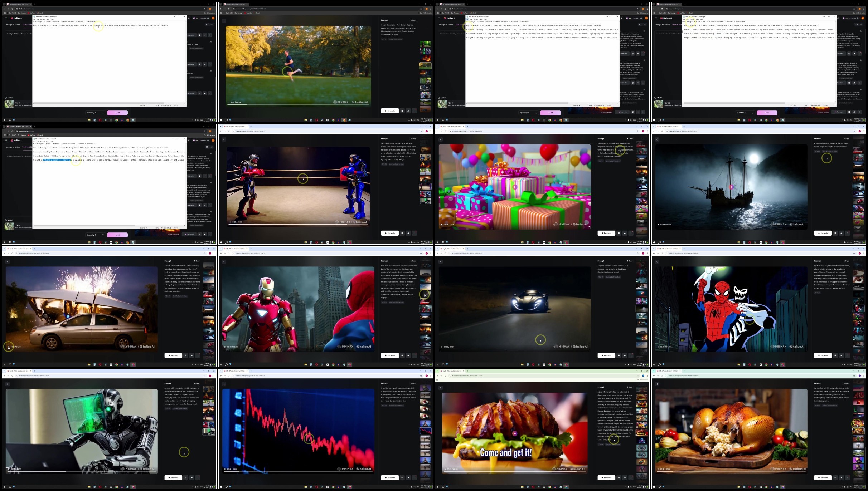868x491 pixels.
Task: Click Recreate under the roasted turkey prompt
Action: (x=823, y=478)
